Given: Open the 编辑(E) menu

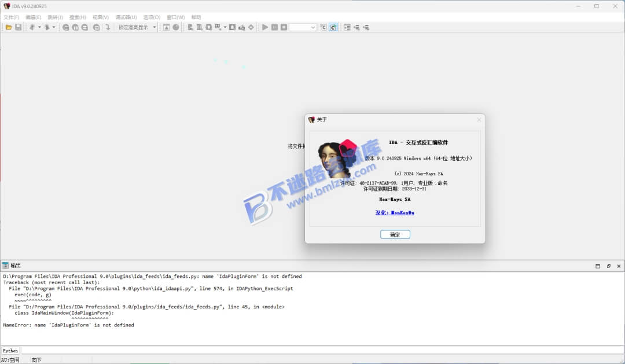Looking at the screenshot, I should point(34,17).
